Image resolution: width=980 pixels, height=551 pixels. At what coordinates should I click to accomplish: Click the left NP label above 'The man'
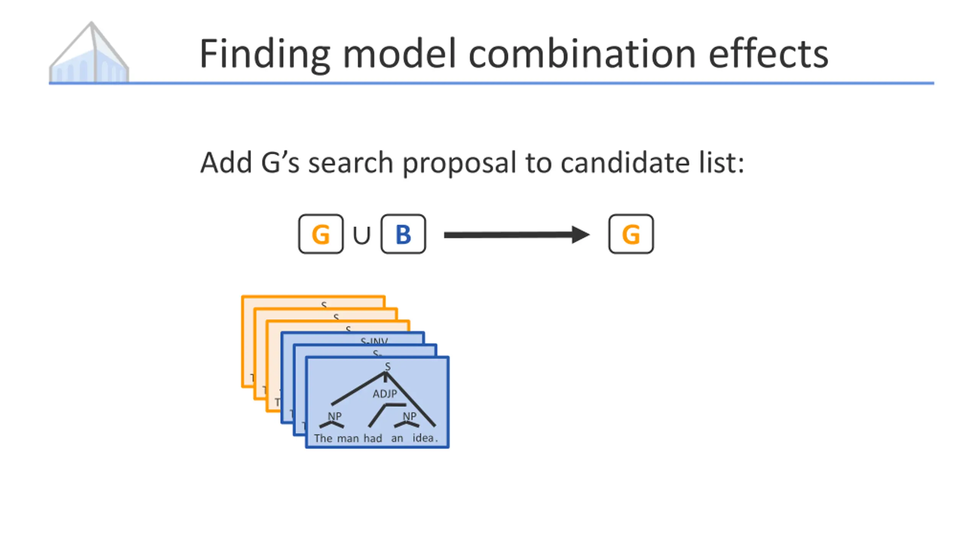pos(335,416)
